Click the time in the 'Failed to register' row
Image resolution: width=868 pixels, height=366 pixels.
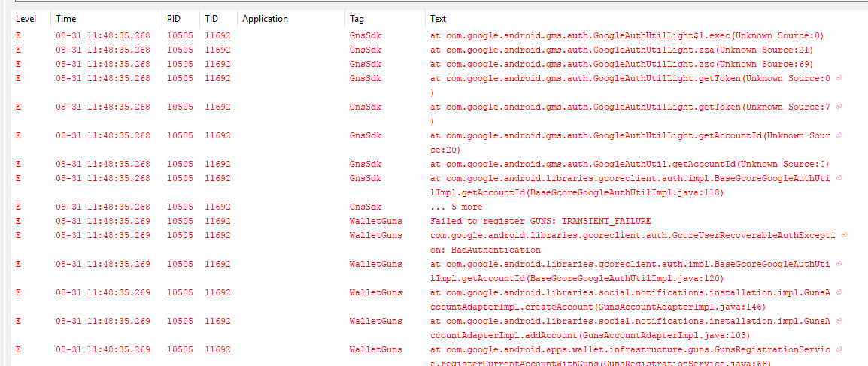(x=103, y=221)
